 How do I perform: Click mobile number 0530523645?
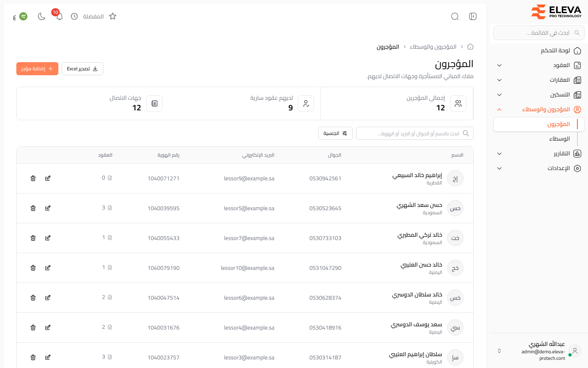[x=325, y=208]
